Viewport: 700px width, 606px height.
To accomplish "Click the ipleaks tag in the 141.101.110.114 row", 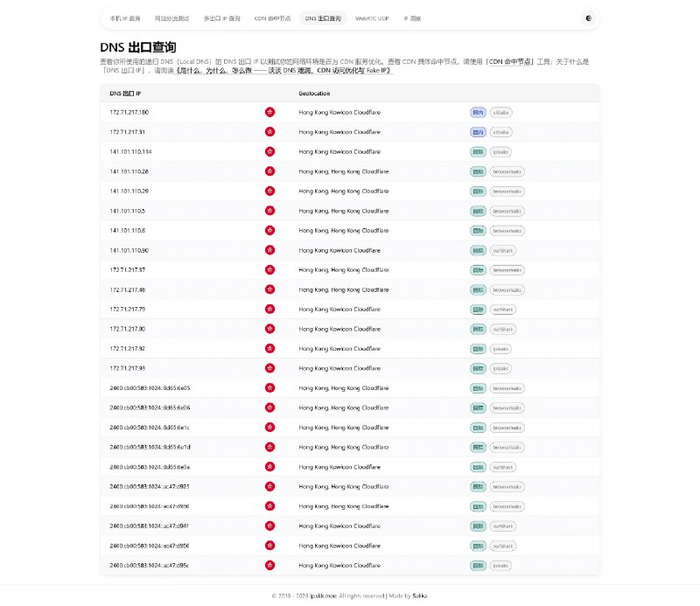I will pyautogui.click(x=500, y=152).
